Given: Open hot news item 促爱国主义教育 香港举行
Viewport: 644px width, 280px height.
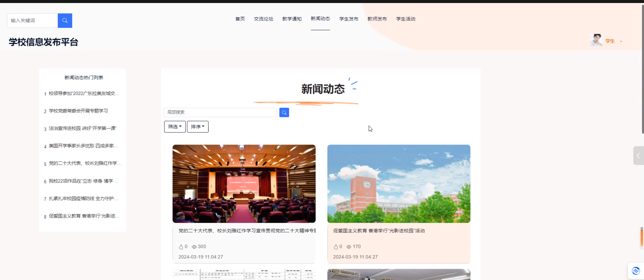Looking at the screenshot, I should [84, 216].
